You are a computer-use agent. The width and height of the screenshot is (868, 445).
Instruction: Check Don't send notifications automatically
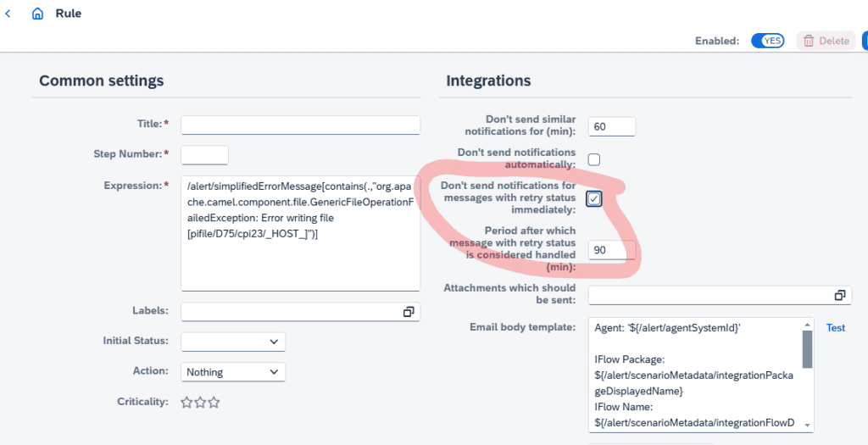[x=594, y=159]
